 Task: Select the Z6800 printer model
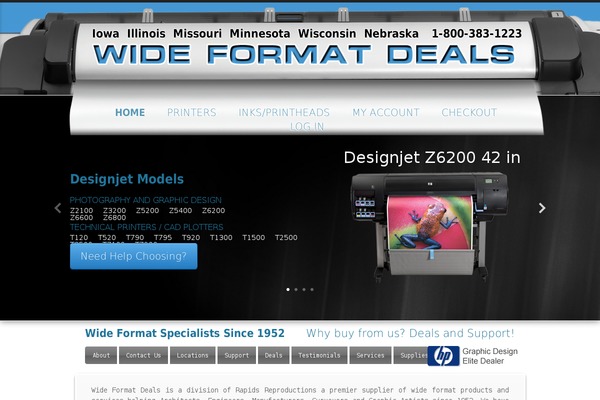[114, 217]
